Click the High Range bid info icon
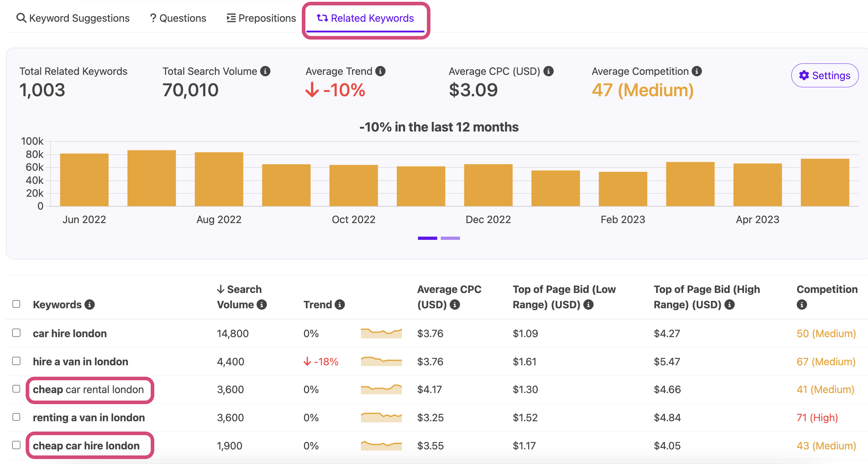The width and height of the screenshot is (868, 464). tap(730, 305)
